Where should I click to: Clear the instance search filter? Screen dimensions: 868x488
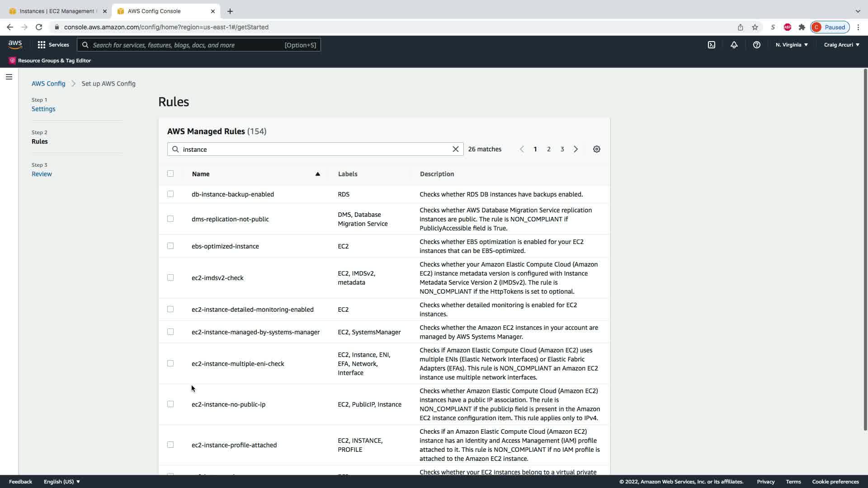pyautogui.click(x=455, y=149)
